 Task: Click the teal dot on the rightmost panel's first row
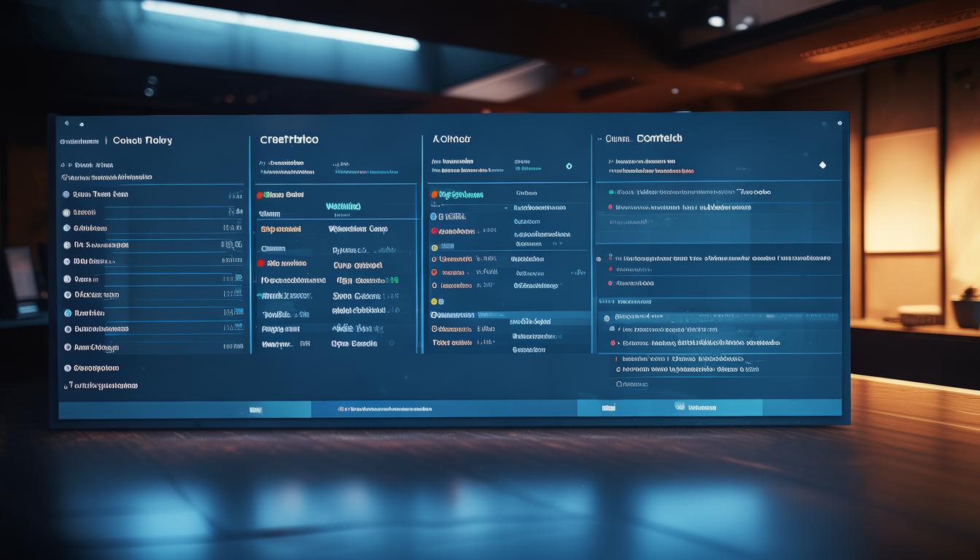tap(610, 192)
